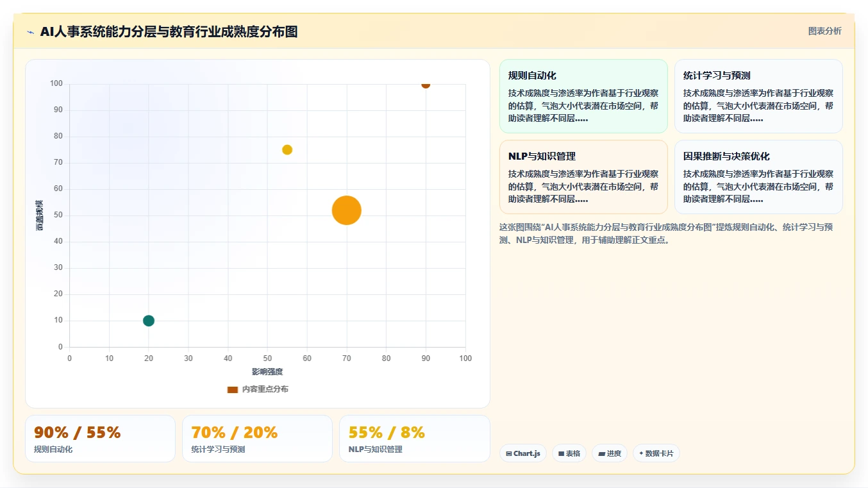Open the NLP与知识管理 info card
868x488 pixels.
(x=583, y=177)
